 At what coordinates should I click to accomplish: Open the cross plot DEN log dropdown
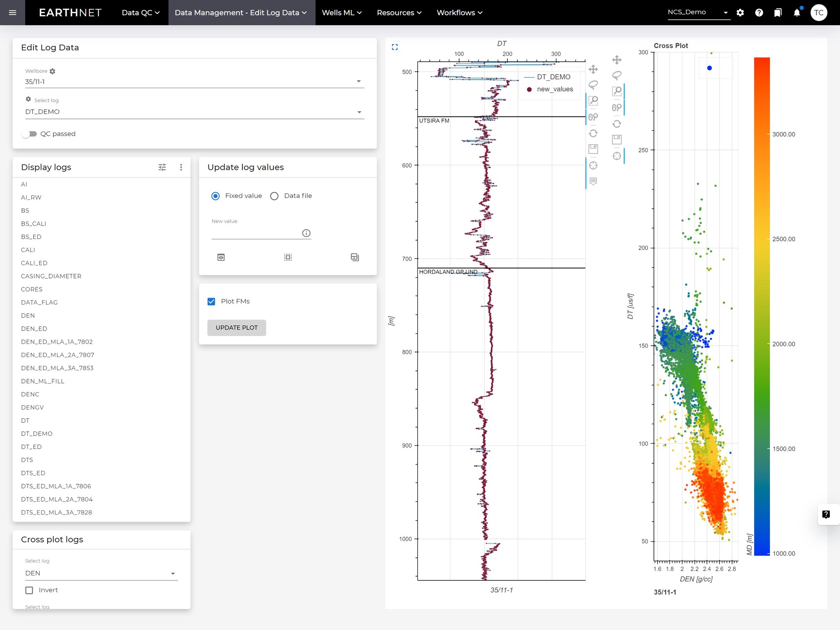(101, 573)
